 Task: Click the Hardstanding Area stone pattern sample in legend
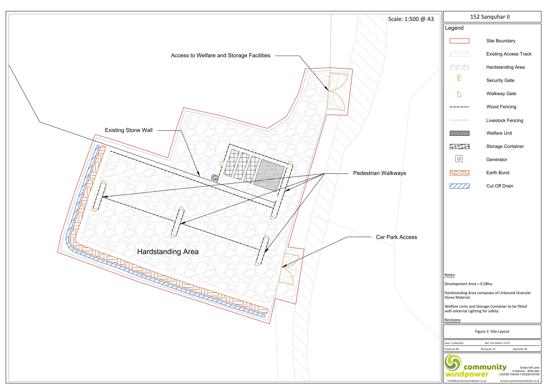click(459, 67)
